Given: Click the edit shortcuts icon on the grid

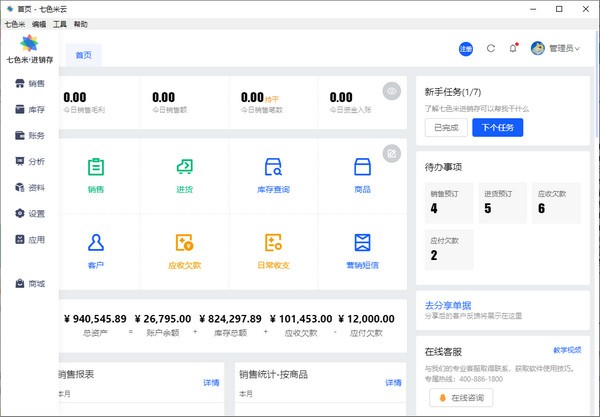Looking at the screenshot, I should tap(392, 153).
